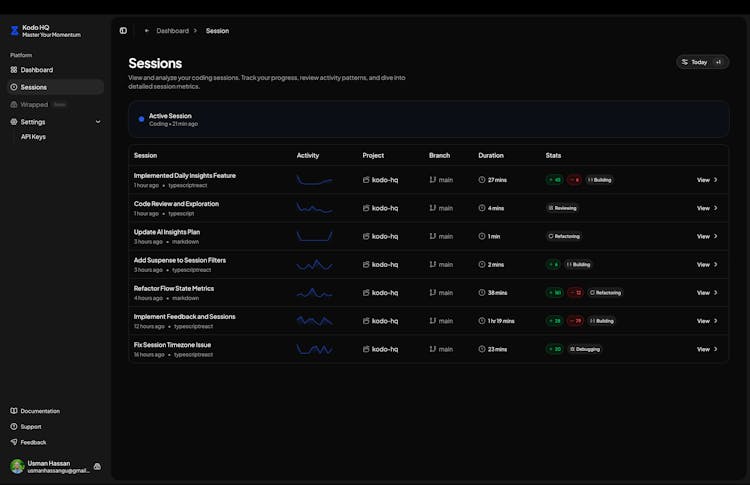Click activity sparkline for Refactor Flow State Metrics
Image resolution: width=750 pixels, height=485 pixels.
314,293
